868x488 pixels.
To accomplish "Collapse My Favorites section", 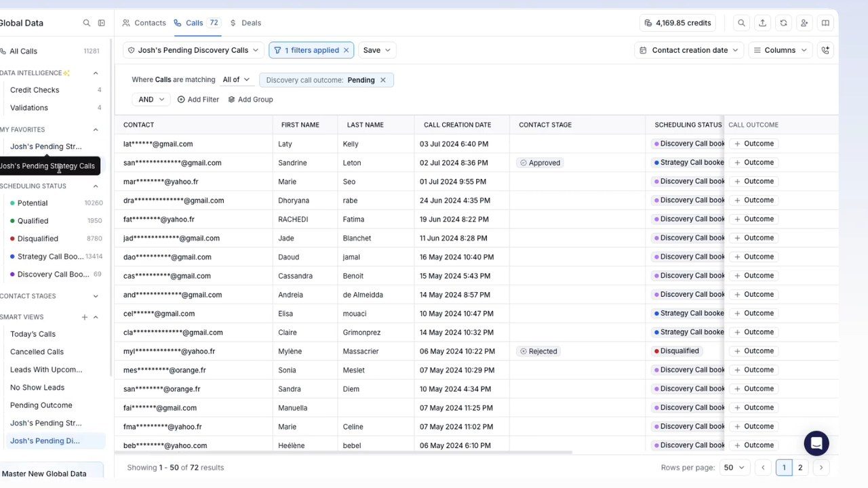I will click(x=96, y=129).
